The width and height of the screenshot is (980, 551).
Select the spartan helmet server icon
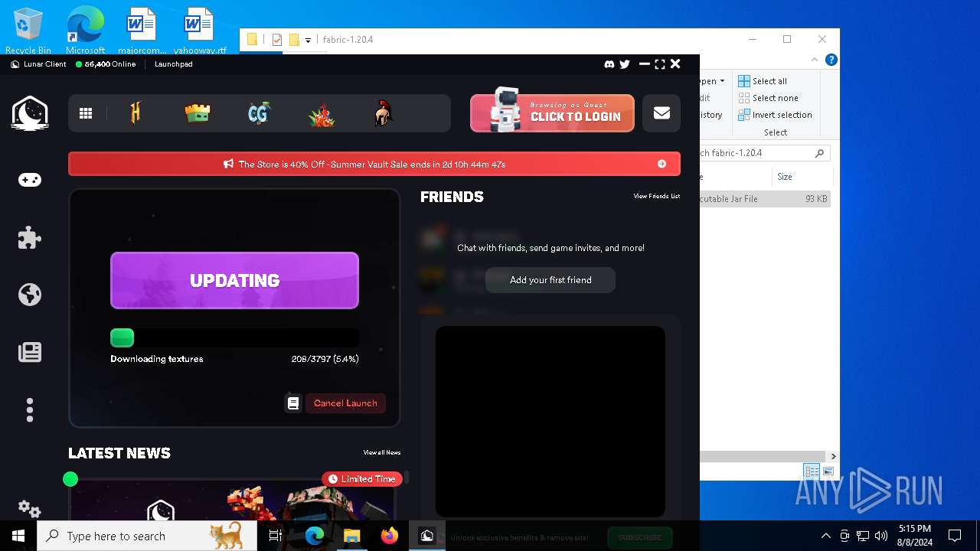point(384,114)
